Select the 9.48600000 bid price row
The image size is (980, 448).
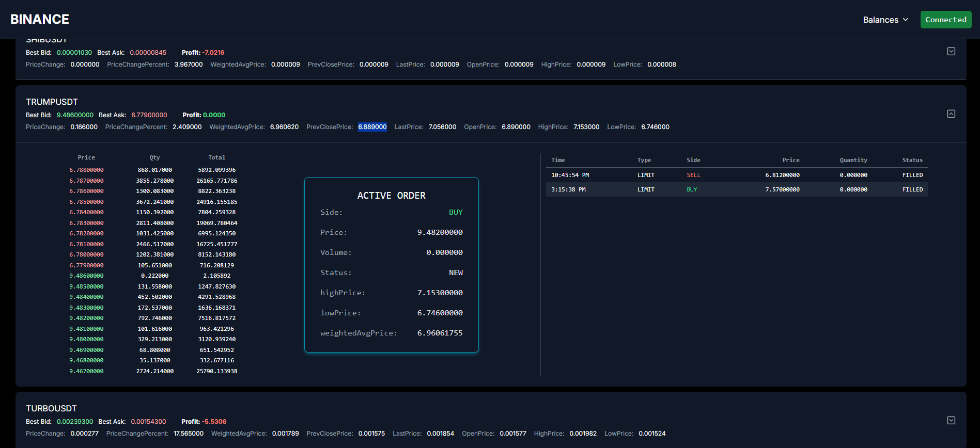[86, 276]
